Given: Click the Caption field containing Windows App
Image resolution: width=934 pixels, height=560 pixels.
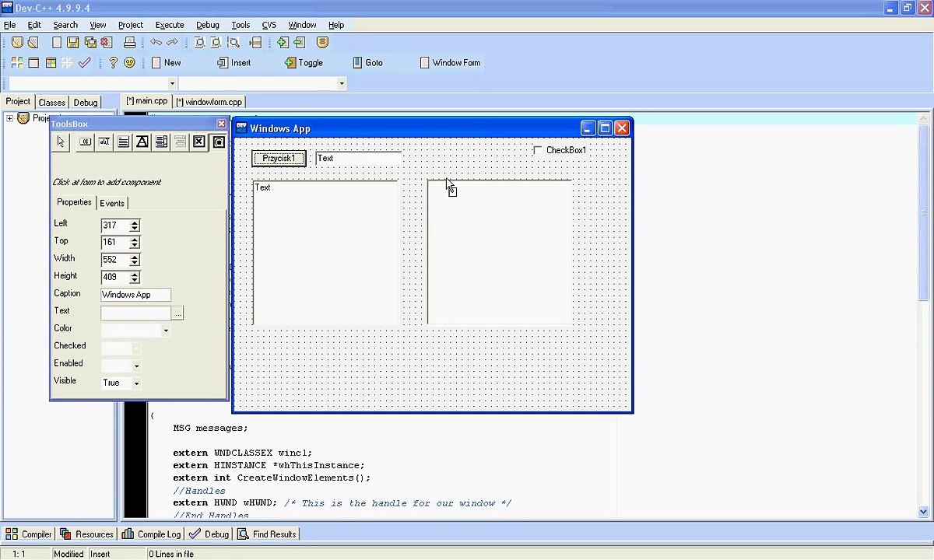Looking at the screenshot, I should tap(135, 296).
